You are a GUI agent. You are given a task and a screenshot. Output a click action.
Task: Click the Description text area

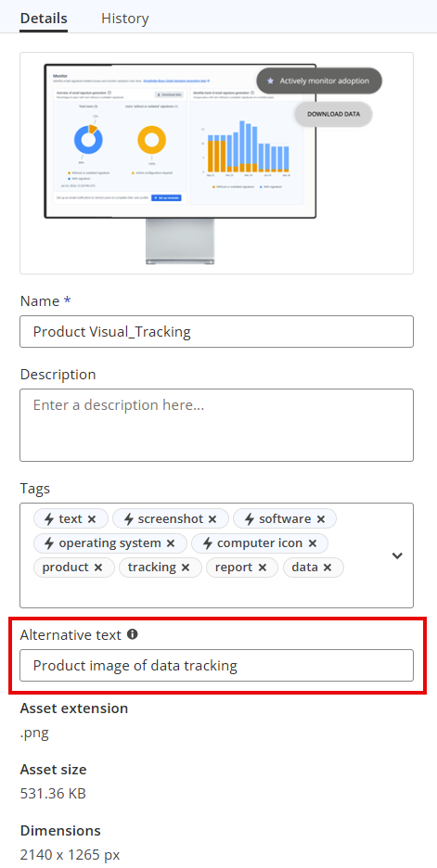[x=216, y=425]
